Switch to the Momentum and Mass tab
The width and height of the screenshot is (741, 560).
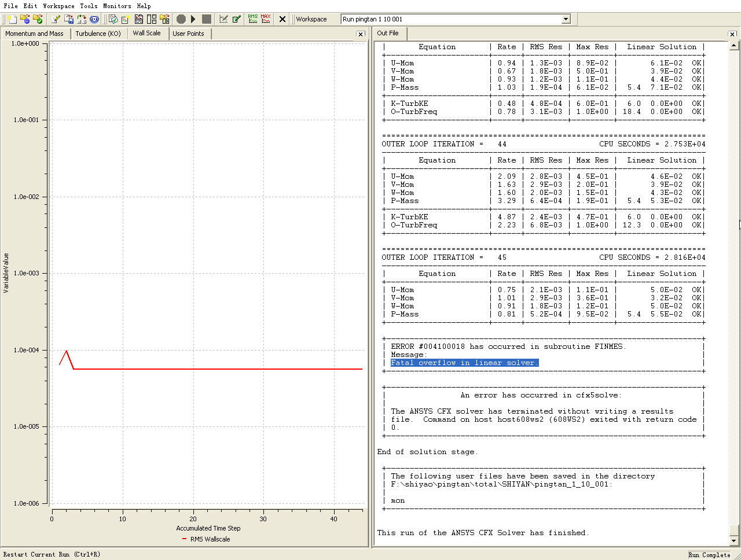tap(35, 34)
